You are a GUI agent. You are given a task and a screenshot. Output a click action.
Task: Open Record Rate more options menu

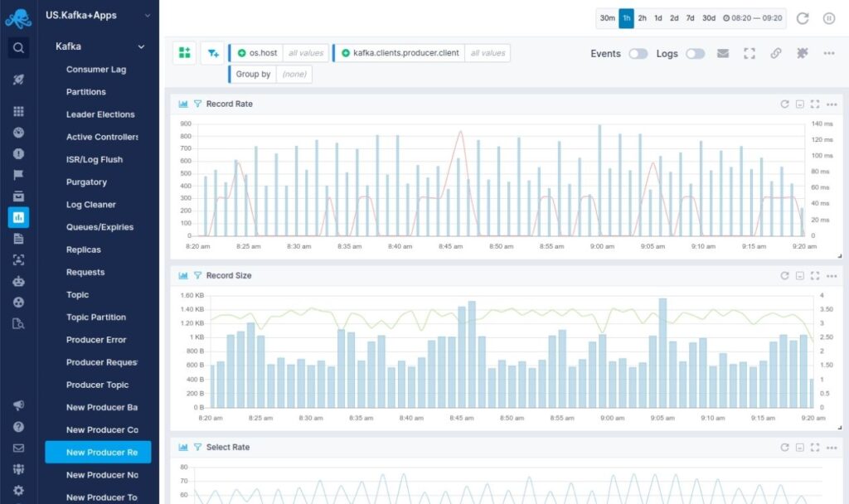pyautogui.click(x=832, y=104)
